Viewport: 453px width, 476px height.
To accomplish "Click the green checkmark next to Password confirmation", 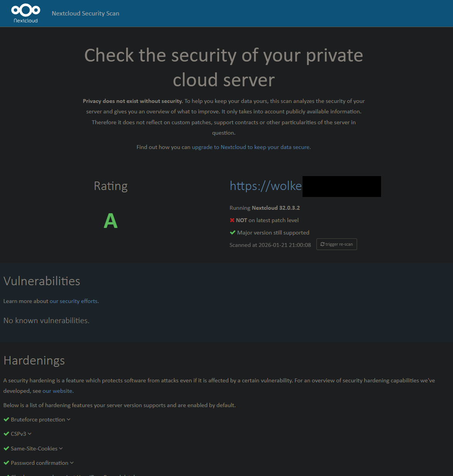I will 6,463.
